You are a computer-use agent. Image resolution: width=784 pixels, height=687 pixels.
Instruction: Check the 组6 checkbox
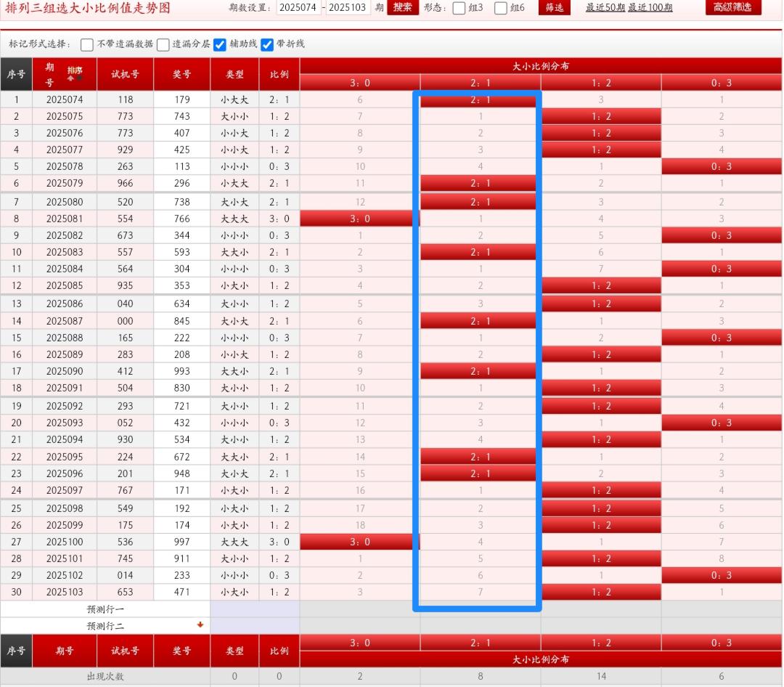coord(501,8)
